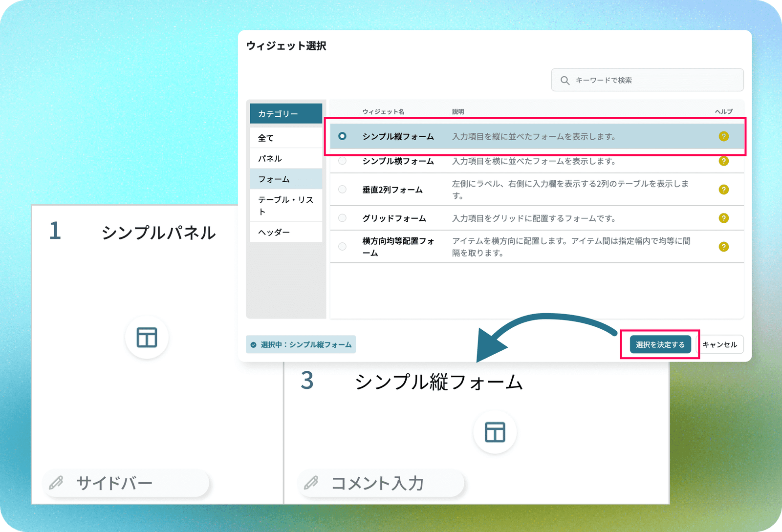Select the シンプル横フォーム radio button
The image size is (782, 532).
(x=342, y=162)
